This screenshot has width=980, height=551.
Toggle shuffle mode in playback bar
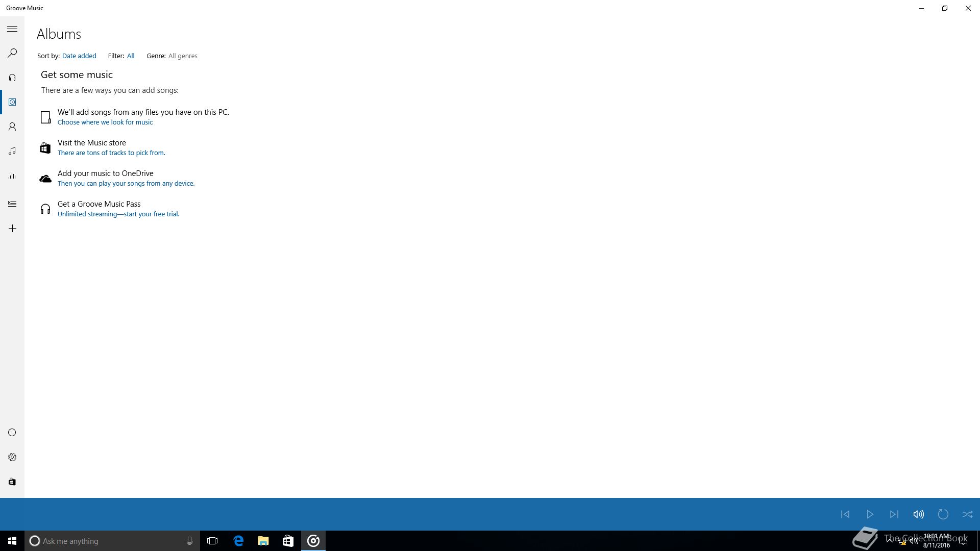coord(968,514)
